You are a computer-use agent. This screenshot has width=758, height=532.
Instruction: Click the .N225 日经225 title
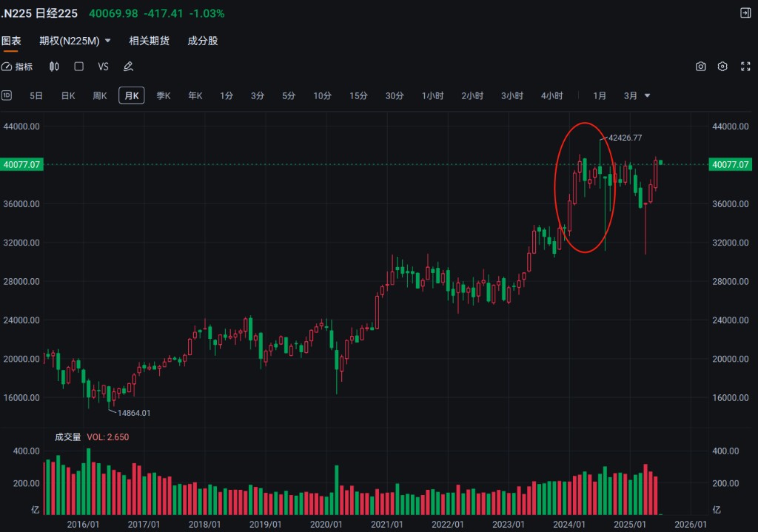39,13
